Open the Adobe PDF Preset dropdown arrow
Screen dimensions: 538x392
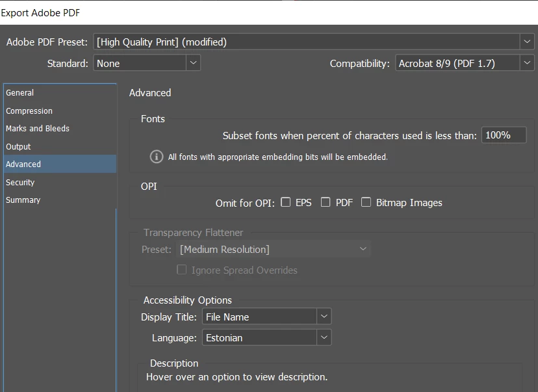[x=527, y=42]
